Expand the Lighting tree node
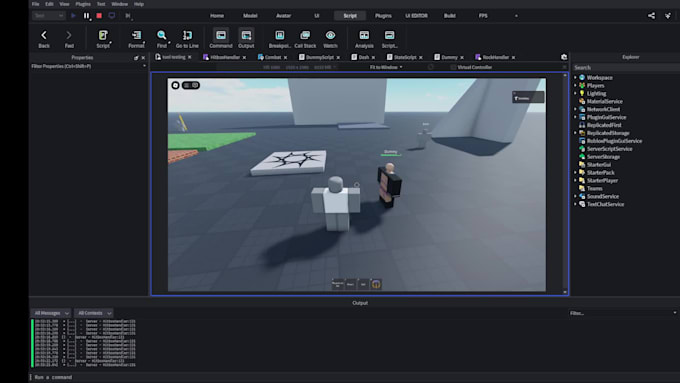Screen dimensions: 680x383 pos(575,93)
